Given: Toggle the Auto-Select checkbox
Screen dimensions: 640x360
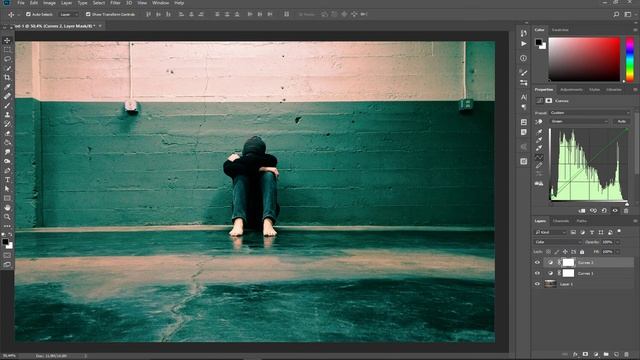Looking at the screenshot, I should 28,14.
